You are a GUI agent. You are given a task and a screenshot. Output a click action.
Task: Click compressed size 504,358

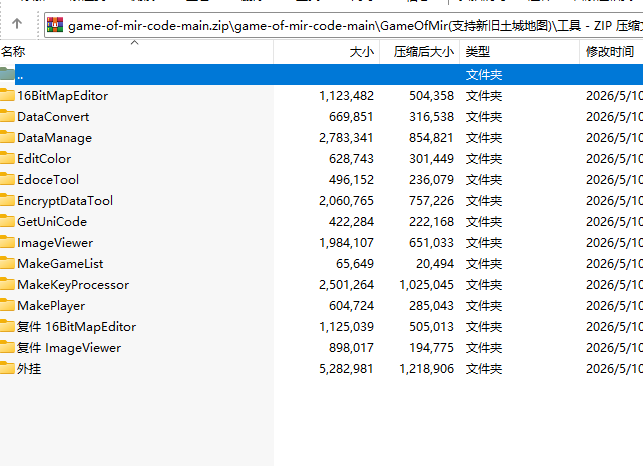431,96
